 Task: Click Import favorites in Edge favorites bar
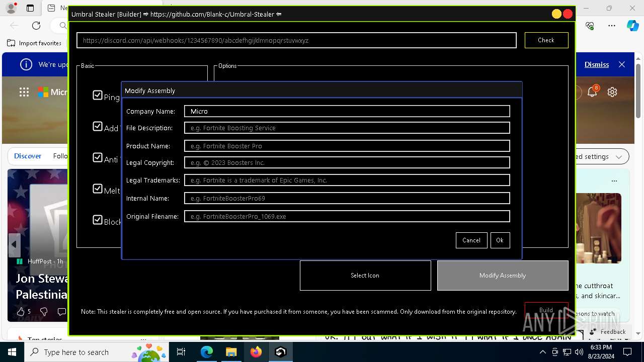click(x=35, y=43)
